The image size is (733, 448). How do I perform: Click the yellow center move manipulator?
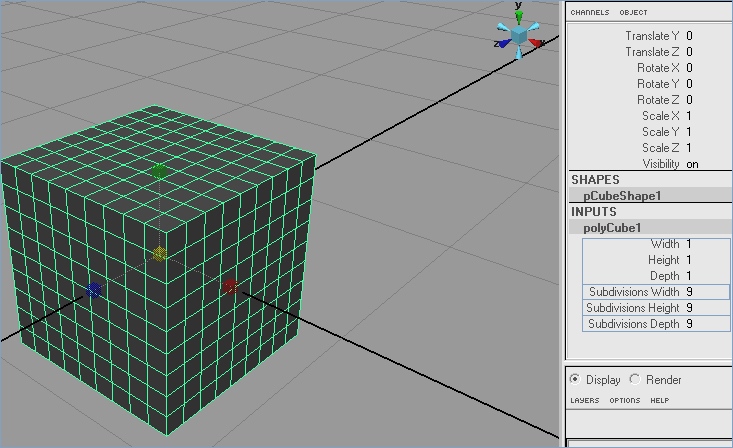pyautogui.click(x=160, y=254)
